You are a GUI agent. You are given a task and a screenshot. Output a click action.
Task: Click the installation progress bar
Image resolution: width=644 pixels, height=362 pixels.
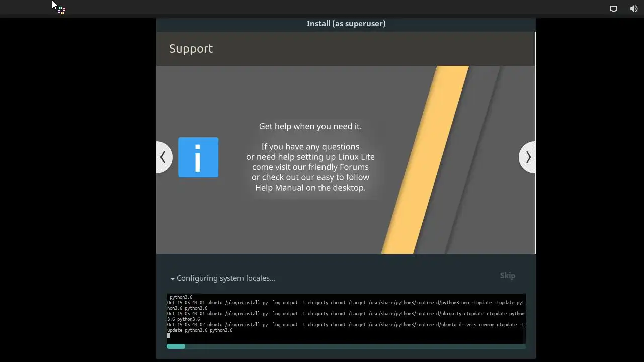(x=346, y=346)
